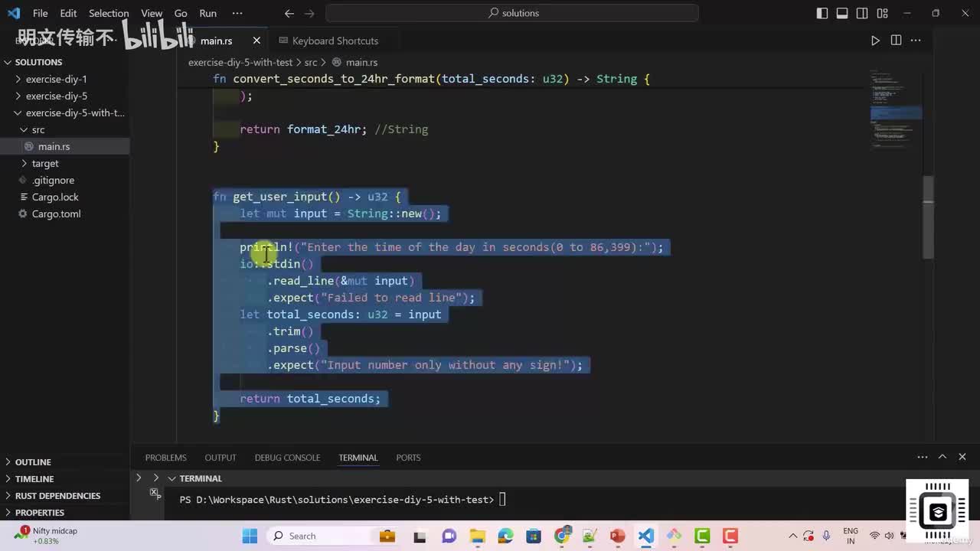This screenshot has height=551, width=980.
Task: Open the Go menu
Action: point(181,13)
